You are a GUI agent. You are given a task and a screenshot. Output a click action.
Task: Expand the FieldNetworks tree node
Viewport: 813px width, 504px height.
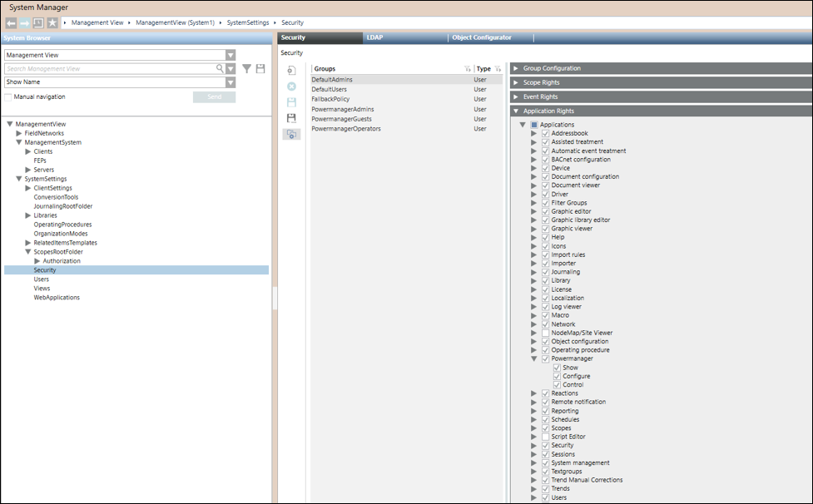coord(19,133)
